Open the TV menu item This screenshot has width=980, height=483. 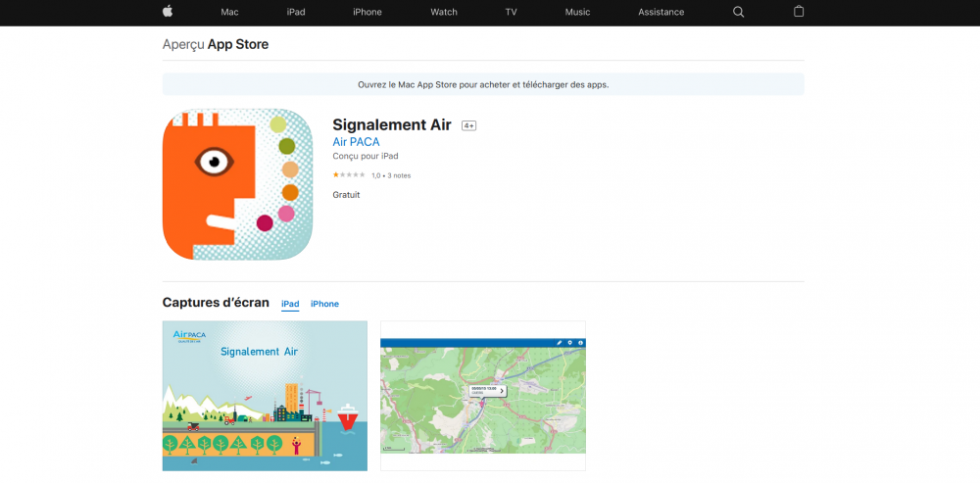coord(512,12)
